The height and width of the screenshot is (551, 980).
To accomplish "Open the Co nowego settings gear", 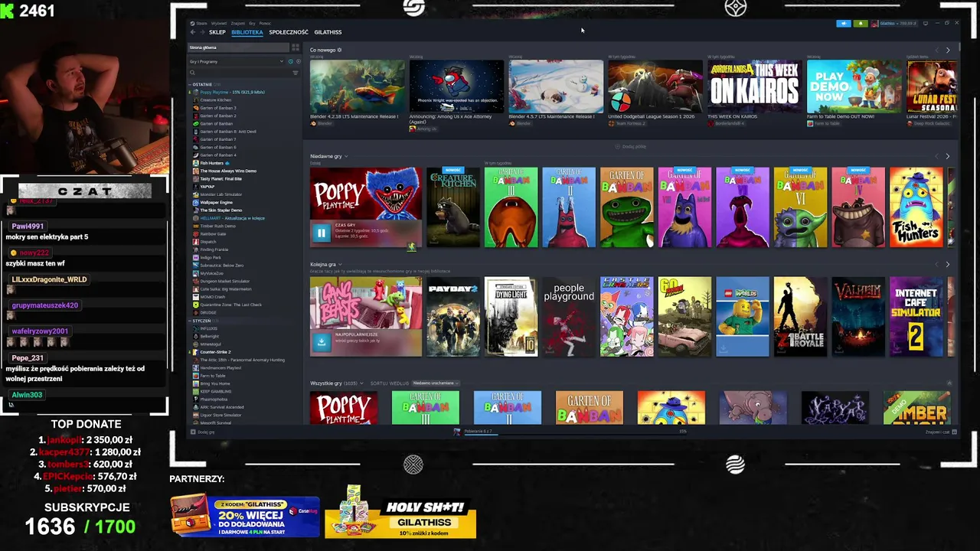I will click(339, 50).
